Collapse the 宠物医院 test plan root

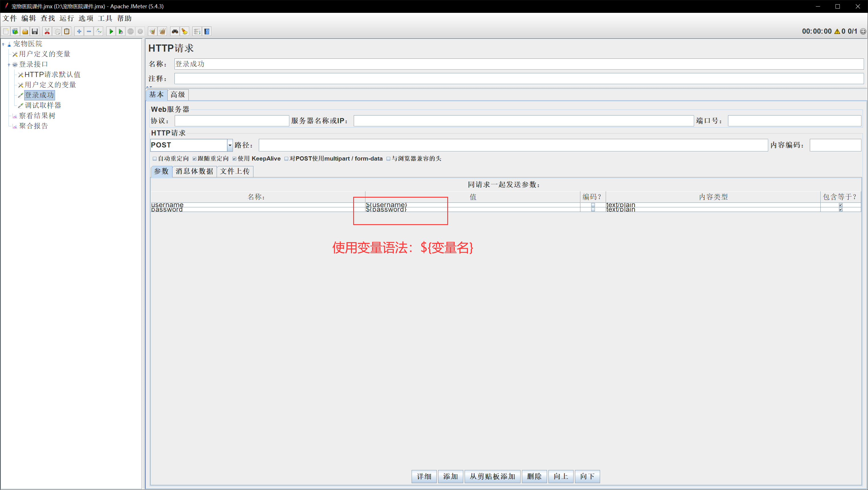coord(3,44)
